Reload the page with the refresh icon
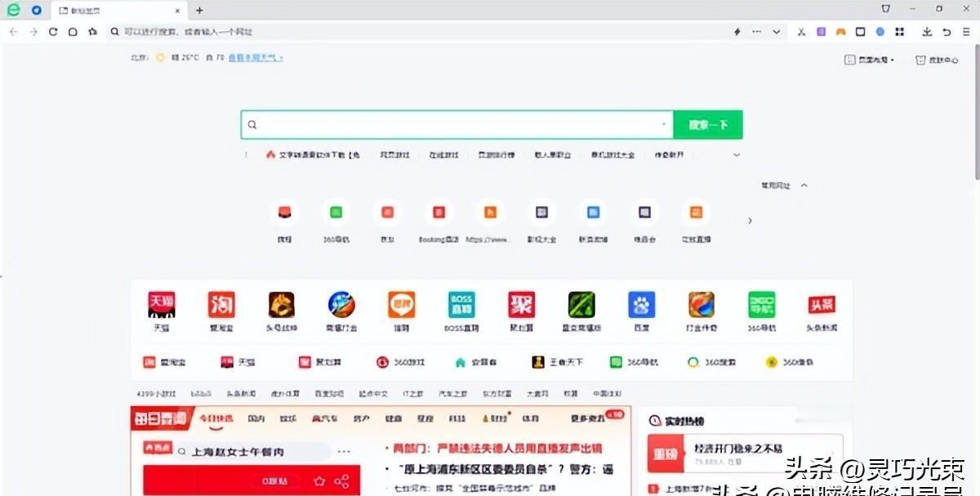This screenshot has width=980, height=496. [x=53, y=32]
